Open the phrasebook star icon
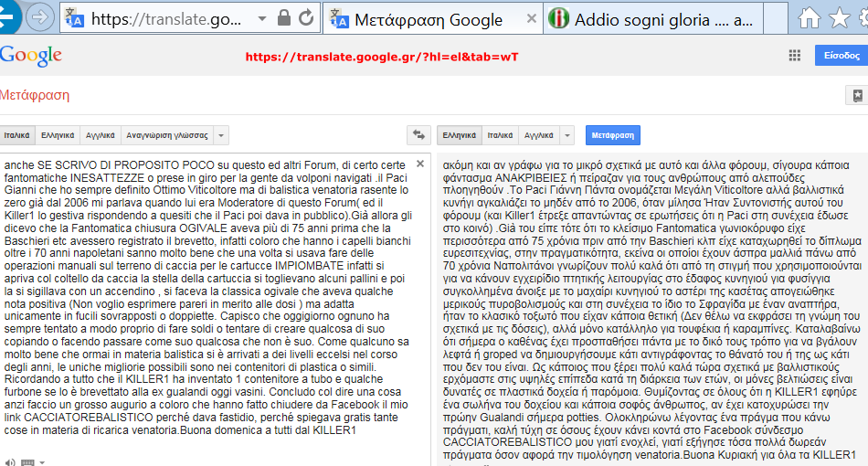This screenshot has width=868, height=466. tap(857, 95)
